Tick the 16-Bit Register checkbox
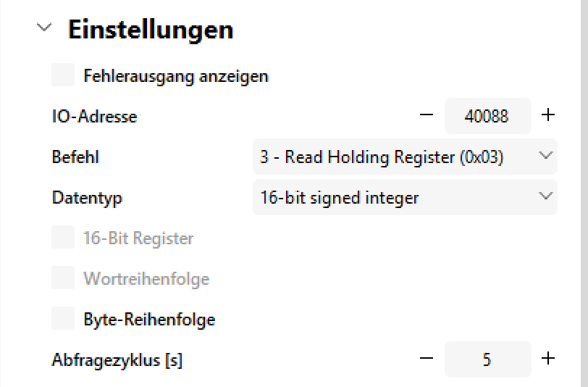This screenshot has width=588, height=387. tap(63, 238)
